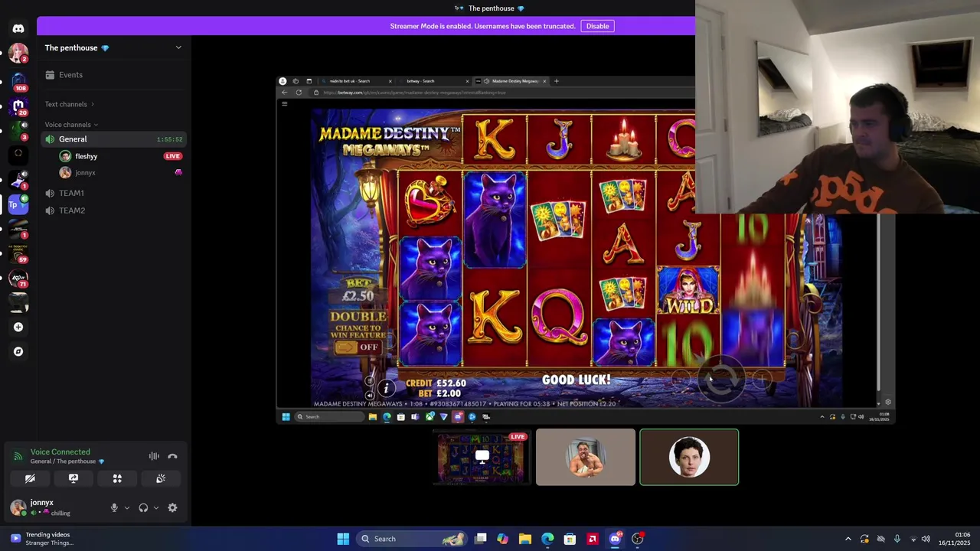The width and height of the screenshot is (980, 551).
Task: Open headphone output options arrow
Action: (156, 507)
